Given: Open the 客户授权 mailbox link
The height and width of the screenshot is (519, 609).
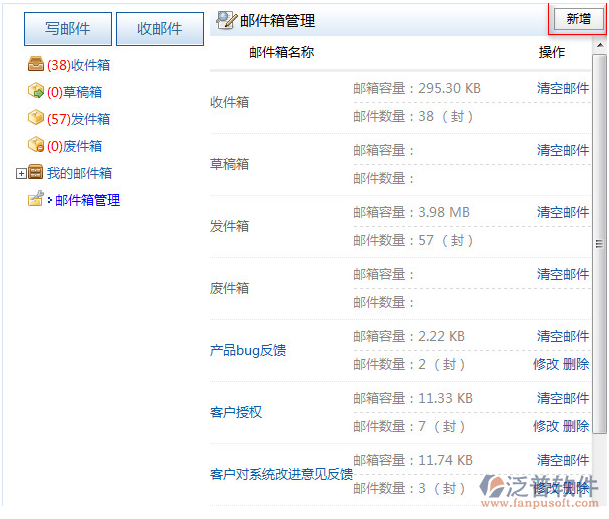Looking at the screenshot, I should click(x=236, y=412).
